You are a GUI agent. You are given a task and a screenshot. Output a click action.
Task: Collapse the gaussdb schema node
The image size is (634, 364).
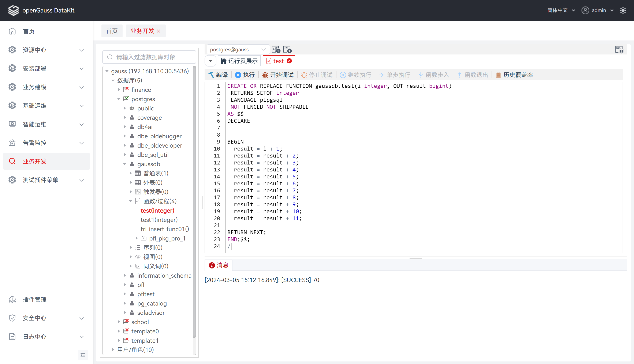coord(125,164)
